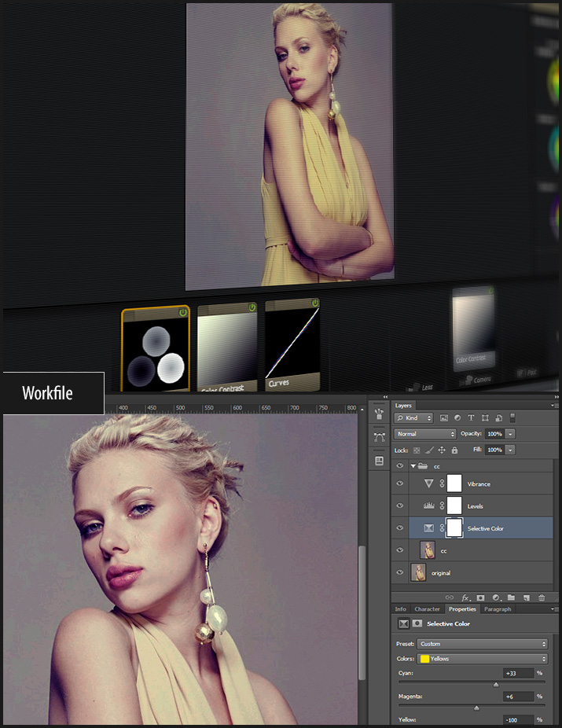
Task: Hide the Vibrance layer with eye icon
Action: tap(400, 484)
